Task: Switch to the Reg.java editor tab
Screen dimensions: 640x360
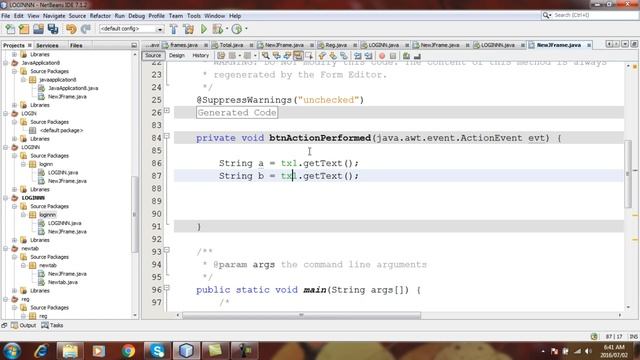Action: 336,45
